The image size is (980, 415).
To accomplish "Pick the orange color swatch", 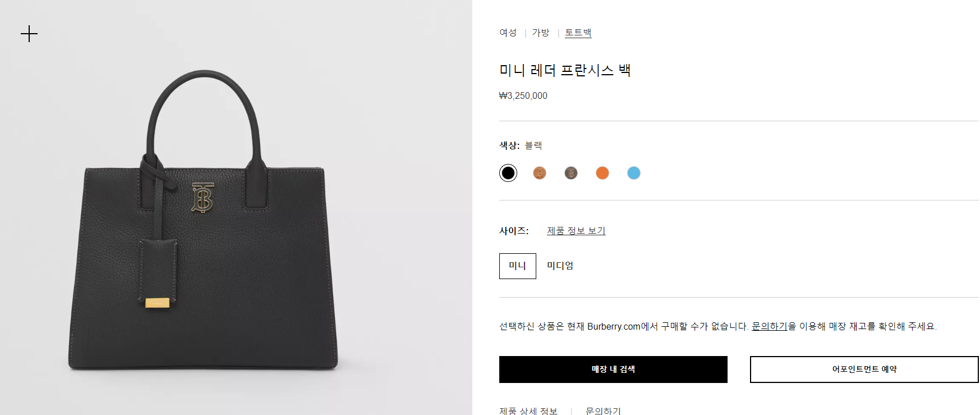I will 602,173.
